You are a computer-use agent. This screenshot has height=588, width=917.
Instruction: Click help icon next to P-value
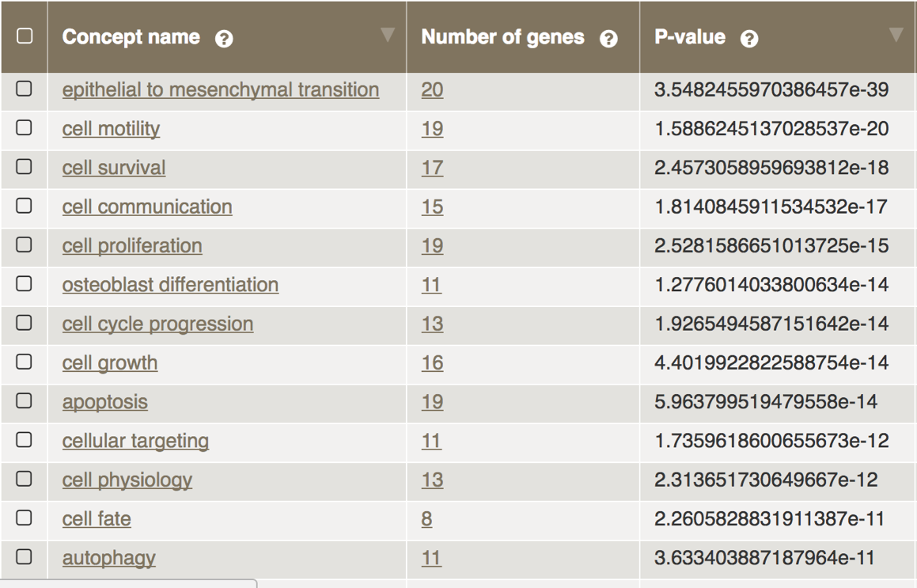[749, 39]
